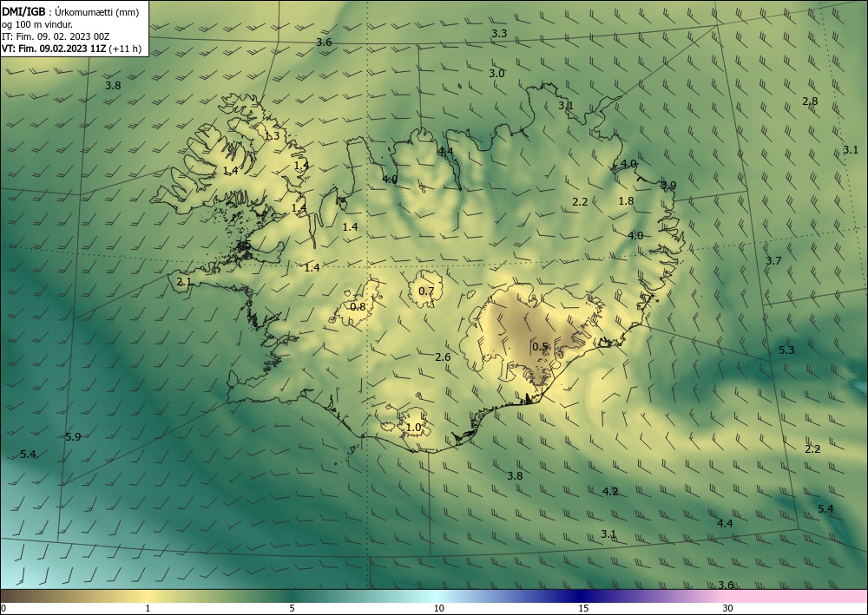The width and height of the screenshot is (868, 615).
Task: Click the valid time line "VT: Fim. 09.02.2023 11Z"
Action: tap(54, 49)
